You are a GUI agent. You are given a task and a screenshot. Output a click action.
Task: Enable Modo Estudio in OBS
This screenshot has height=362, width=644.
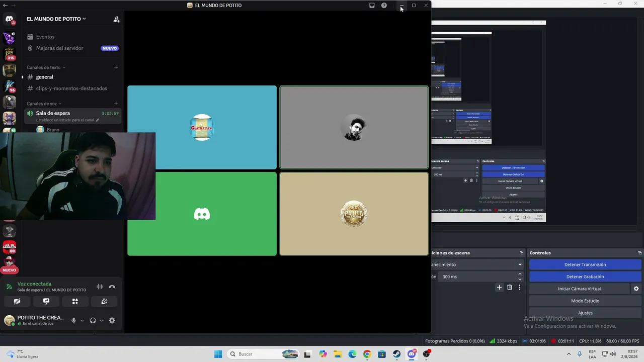[x=585, y=301]
